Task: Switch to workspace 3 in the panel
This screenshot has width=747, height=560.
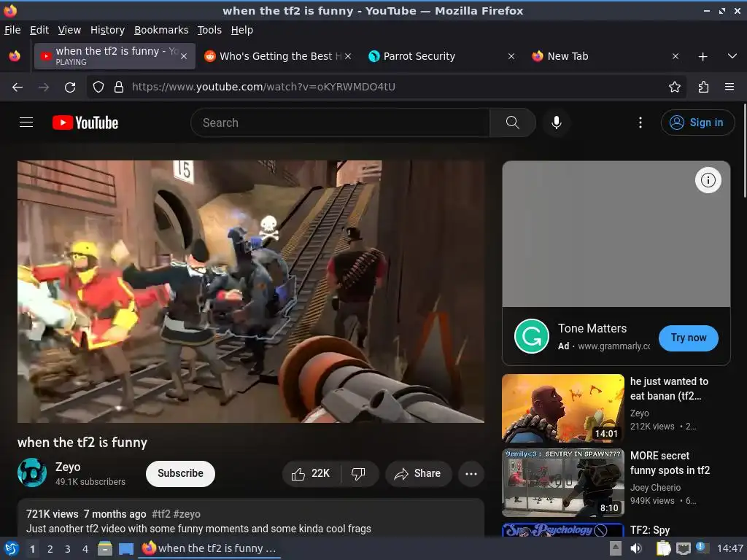Action: (x=68, y=549)
